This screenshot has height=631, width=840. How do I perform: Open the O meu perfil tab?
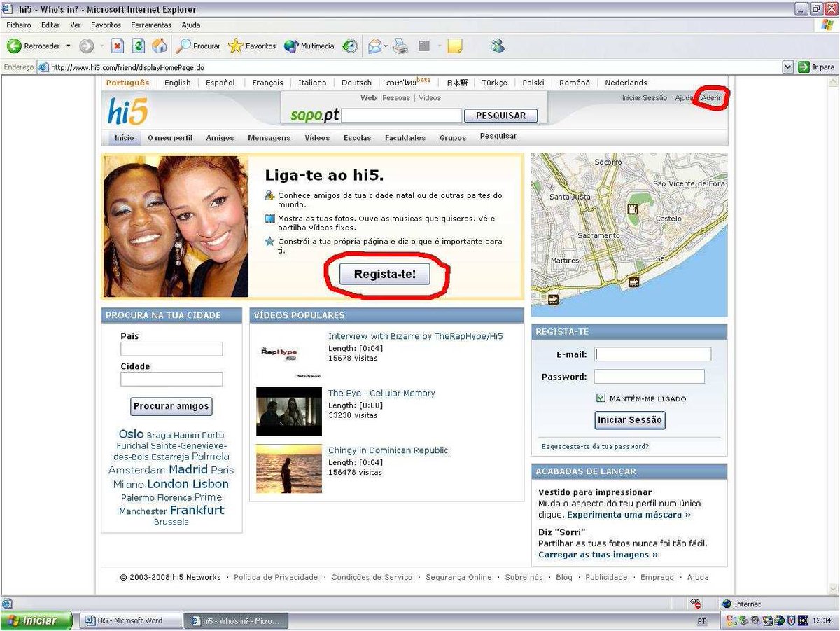170,138
